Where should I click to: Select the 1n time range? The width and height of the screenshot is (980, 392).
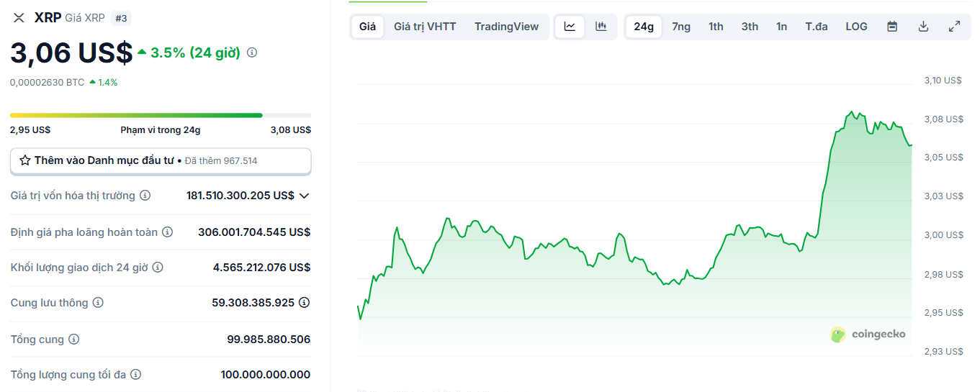coord(781,27)
